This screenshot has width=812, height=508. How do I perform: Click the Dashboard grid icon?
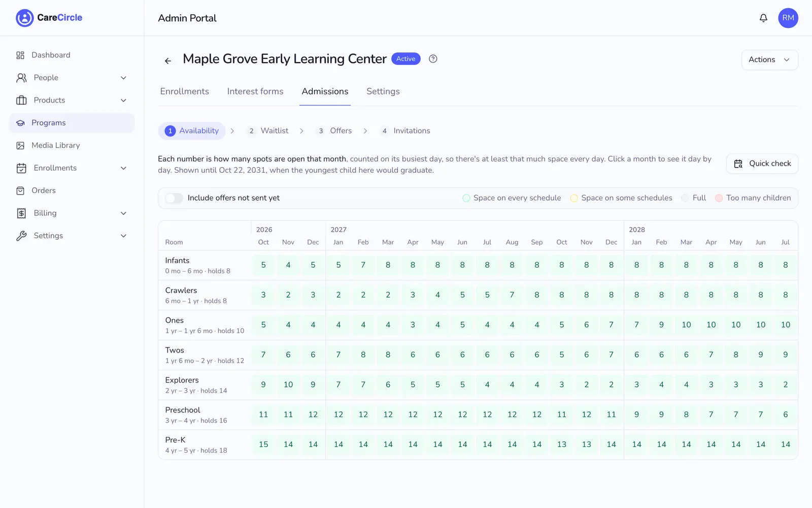(x=20, y=55)
